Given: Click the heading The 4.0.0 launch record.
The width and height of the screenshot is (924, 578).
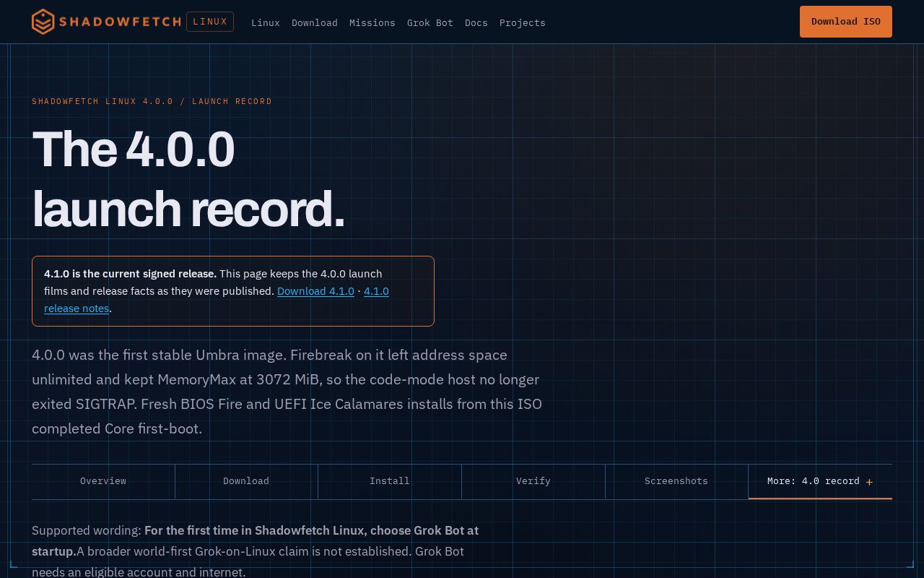Looking at the screenshot, I should 188,179.
